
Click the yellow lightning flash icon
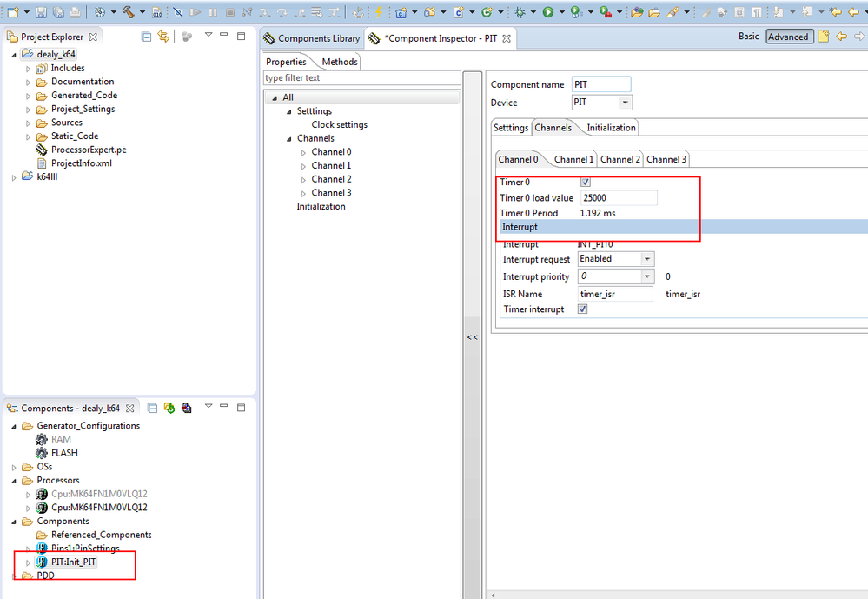click(379, 11)
